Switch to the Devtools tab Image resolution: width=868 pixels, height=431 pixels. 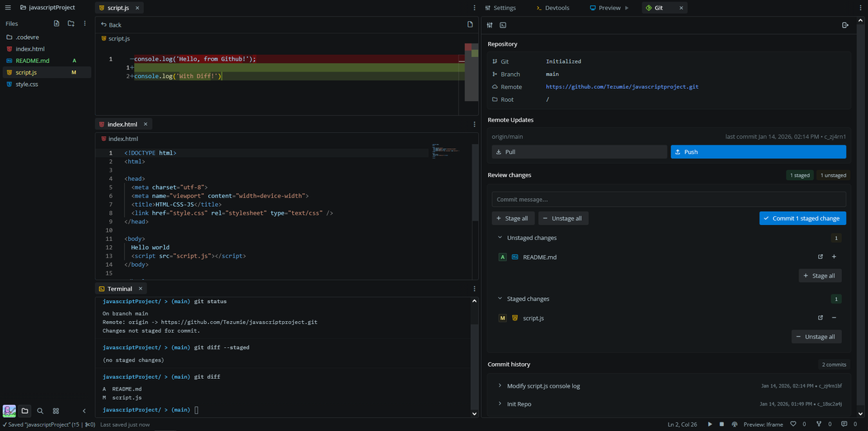pyautogui.click(x=553, y=8)
